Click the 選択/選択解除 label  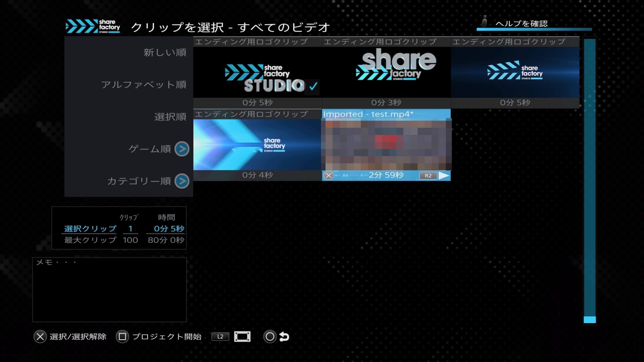point(78,337)
